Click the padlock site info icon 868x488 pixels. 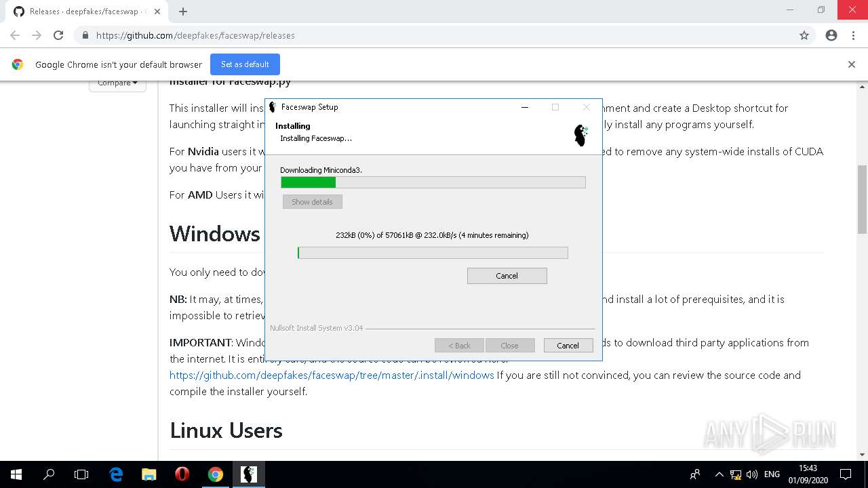tap(85, 35)
